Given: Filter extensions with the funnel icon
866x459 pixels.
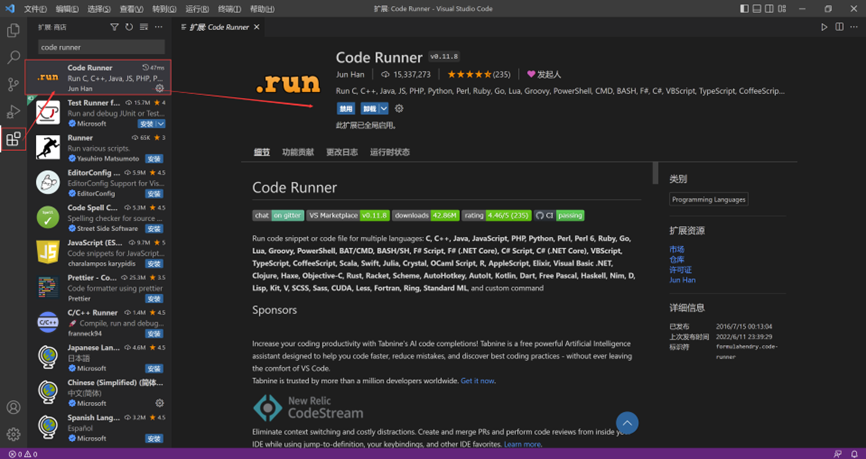Looking at the screenshot, I should (x=114, y=27).
